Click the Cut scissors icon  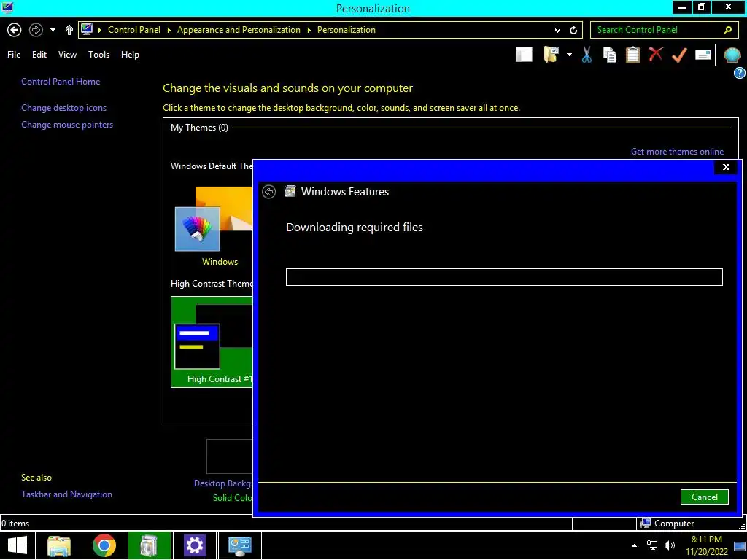(587, 55)
